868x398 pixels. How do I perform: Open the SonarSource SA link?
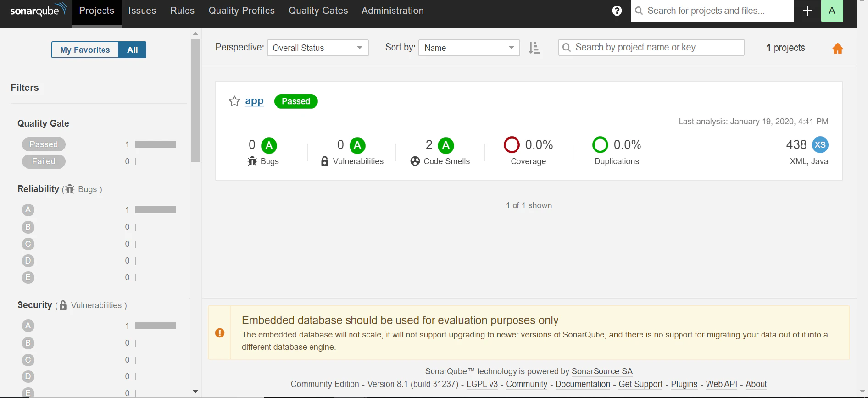coord(602,371)
